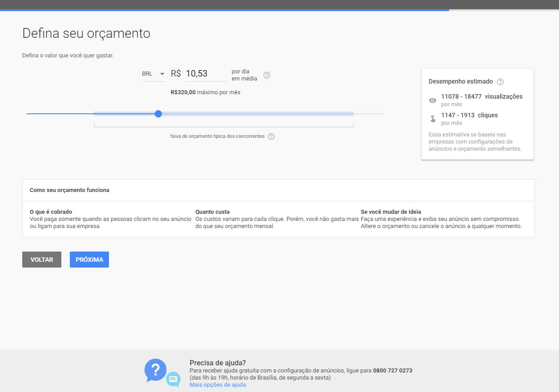Click the 1147 - 1913 cliques estimate

[x=469, y=115]
